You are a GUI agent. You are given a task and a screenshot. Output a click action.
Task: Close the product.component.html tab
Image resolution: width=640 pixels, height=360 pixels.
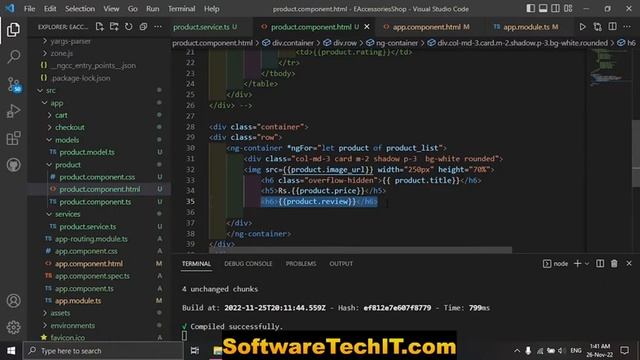367,27
